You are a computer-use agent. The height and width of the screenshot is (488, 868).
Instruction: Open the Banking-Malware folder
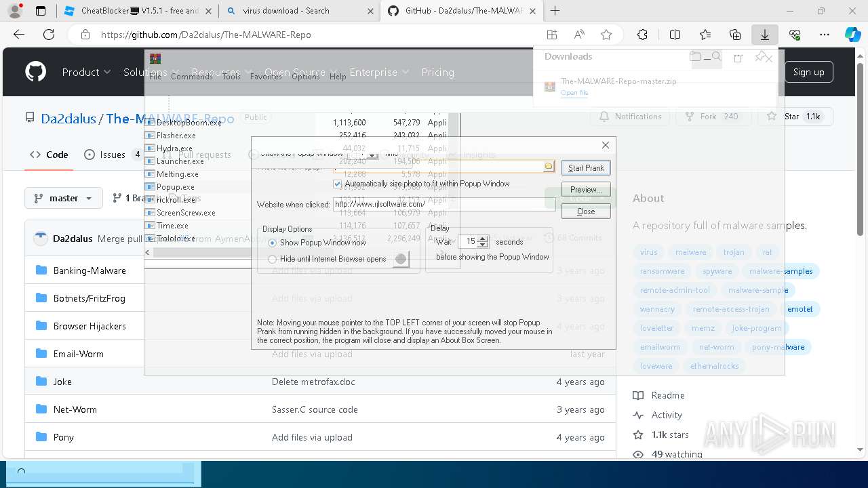(90, 270)
